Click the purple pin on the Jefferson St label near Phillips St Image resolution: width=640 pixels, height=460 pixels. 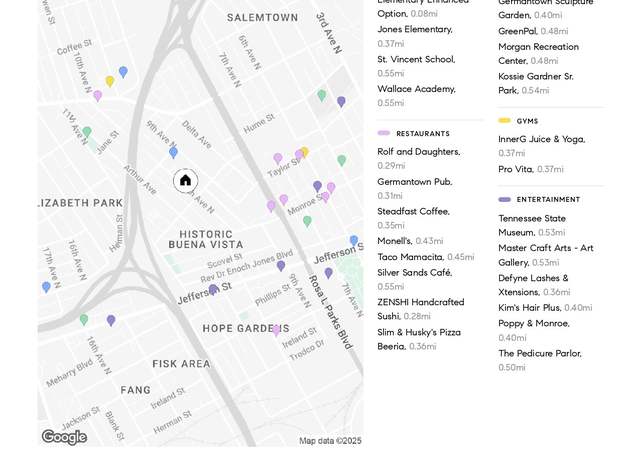point(213,290)
